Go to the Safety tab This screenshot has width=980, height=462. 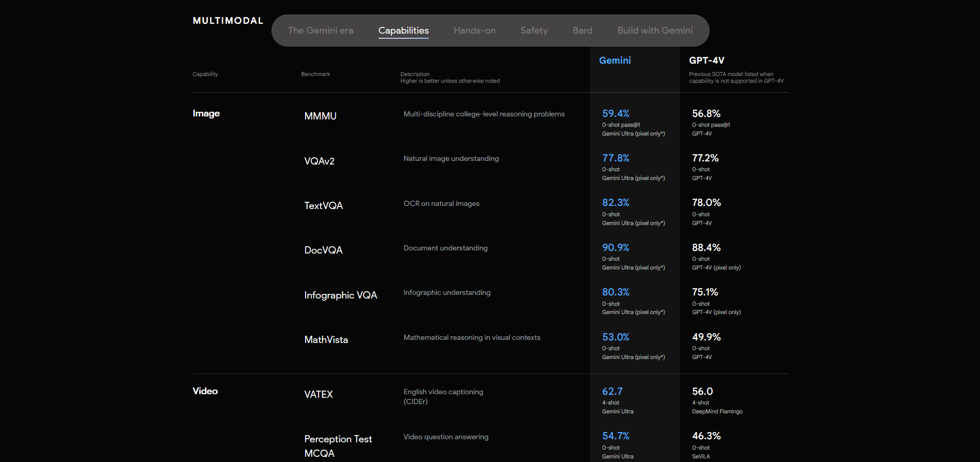tap(534, 31)
